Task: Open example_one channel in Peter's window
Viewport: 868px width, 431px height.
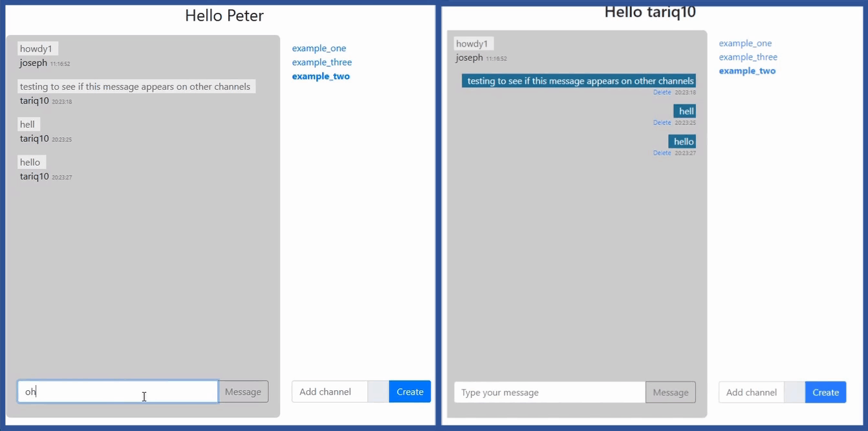Action: tap(319, 49)
